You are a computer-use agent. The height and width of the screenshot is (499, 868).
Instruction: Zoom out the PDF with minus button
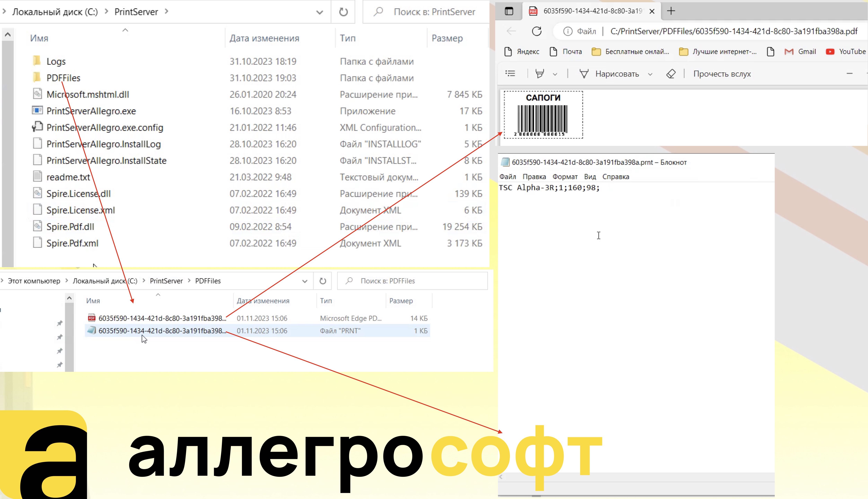point(849,73)
